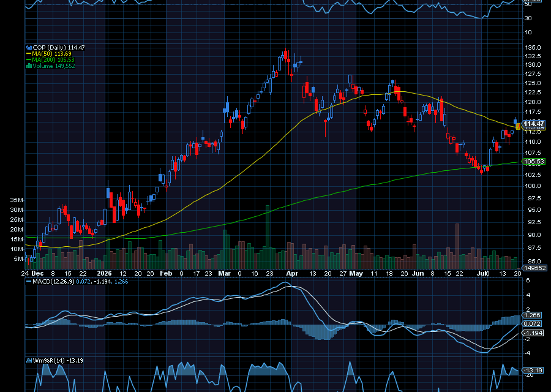Click the 149552 volume tag on the axis
Viewport: 551px width, 392px height.
[x=534, y=268]
